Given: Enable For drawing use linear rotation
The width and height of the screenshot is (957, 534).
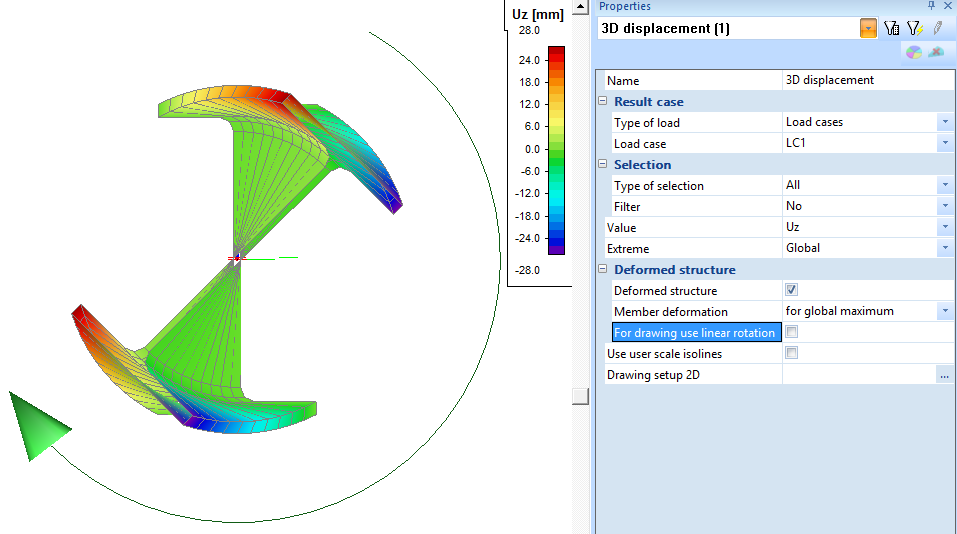Looking at the screenshot, I should (x=792, y=332).
